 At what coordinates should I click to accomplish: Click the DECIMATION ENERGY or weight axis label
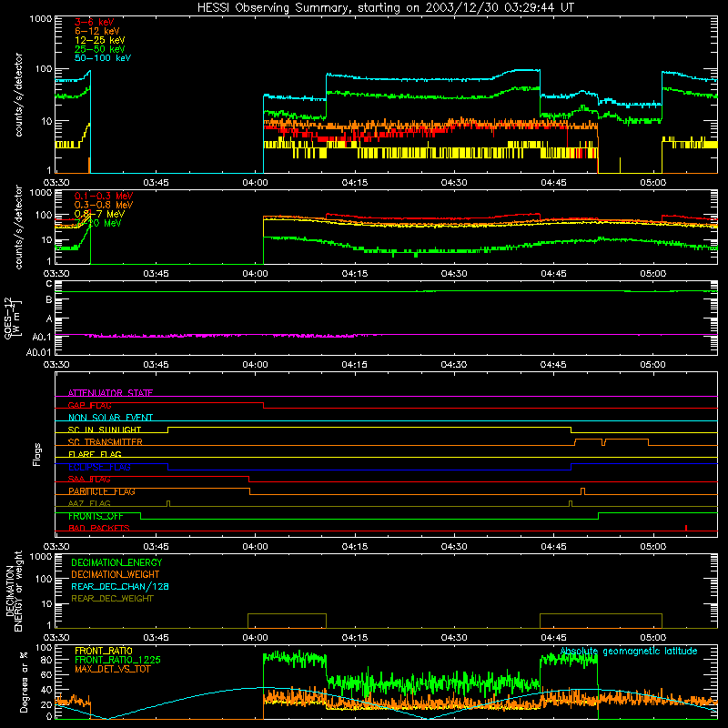pyautogui.click(x=15, y=591)
